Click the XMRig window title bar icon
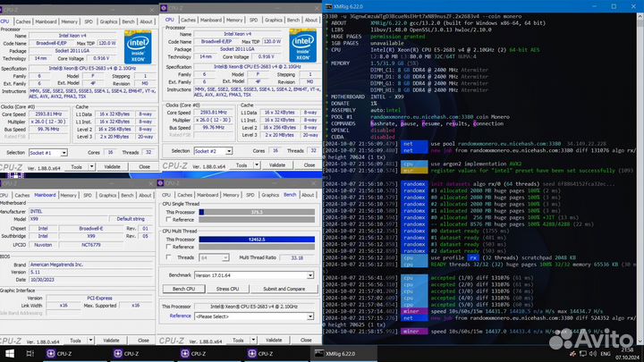The height and width of the screenshot is (362, 644). [x=328, y=6]
